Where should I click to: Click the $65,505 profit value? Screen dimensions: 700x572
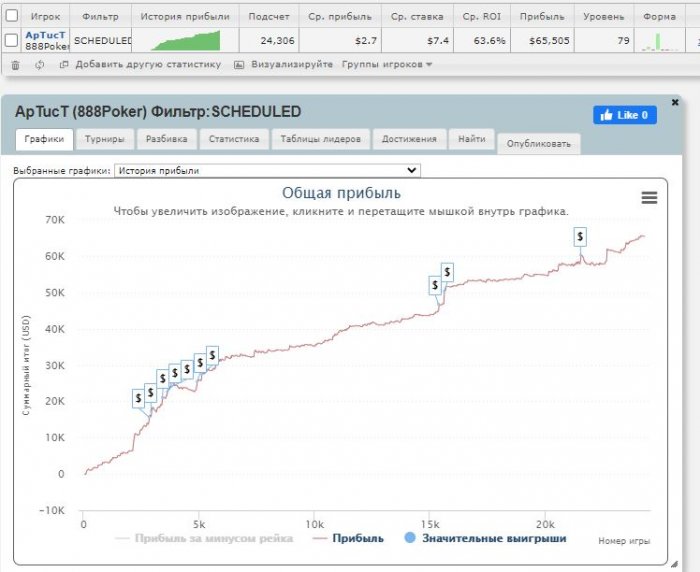pyautogui.click(x=549, y=41)
